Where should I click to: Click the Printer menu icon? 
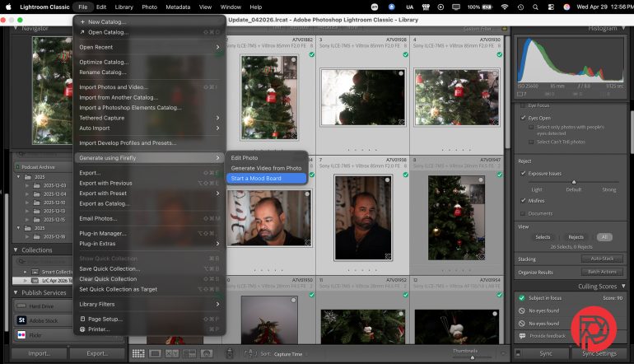[x=82, y=329]
